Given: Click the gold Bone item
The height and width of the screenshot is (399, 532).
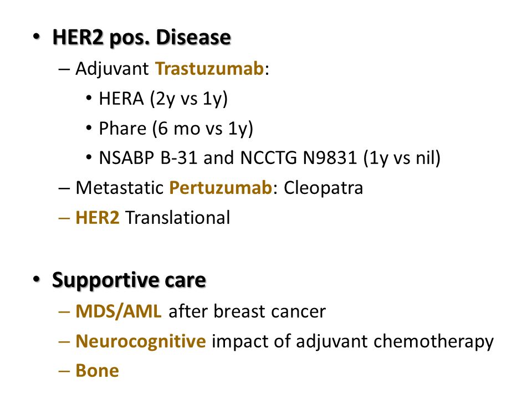Looking at the screenshot, I should [97, 371].
